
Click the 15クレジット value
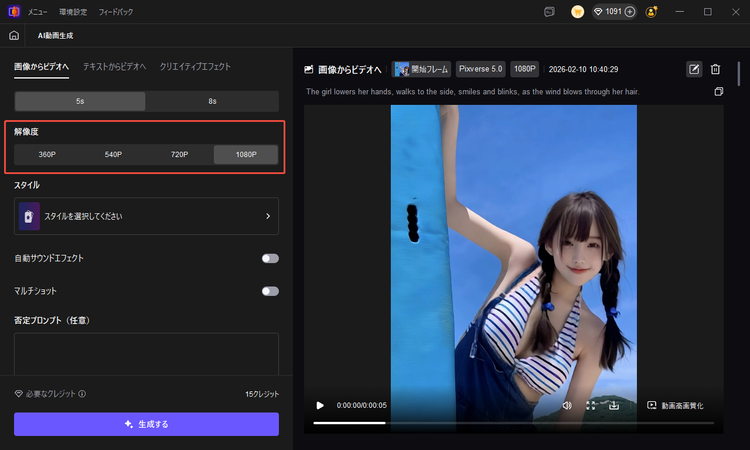coord(262,394)
